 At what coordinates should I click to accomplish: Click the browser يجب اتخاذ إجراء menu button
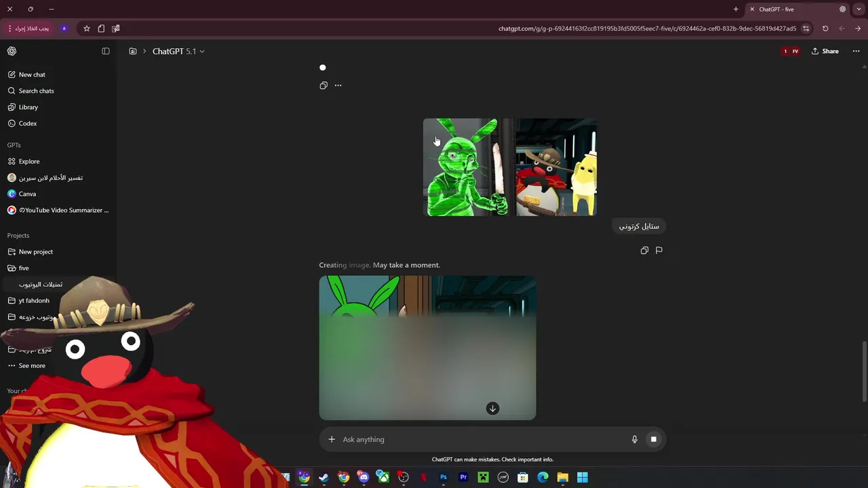pos(28,28)
